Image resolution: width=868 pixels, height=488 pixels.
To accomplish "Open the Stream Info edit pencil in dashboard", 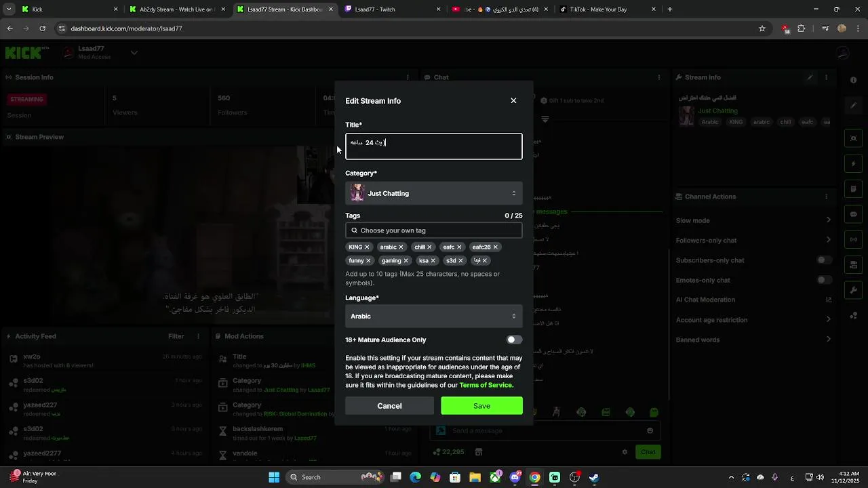I will click(810, 77).
